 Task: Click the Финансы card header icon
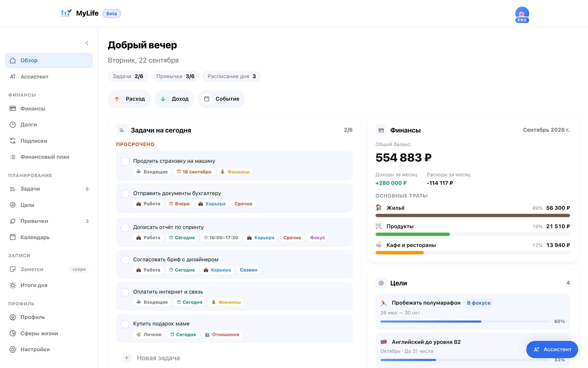(381, 130)
